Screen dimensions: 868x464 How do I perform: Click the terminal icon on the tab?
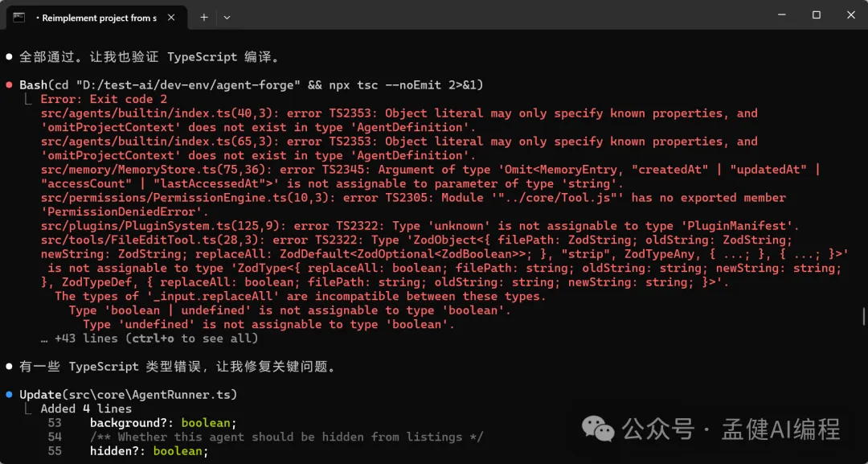click(x=19, y=16)
